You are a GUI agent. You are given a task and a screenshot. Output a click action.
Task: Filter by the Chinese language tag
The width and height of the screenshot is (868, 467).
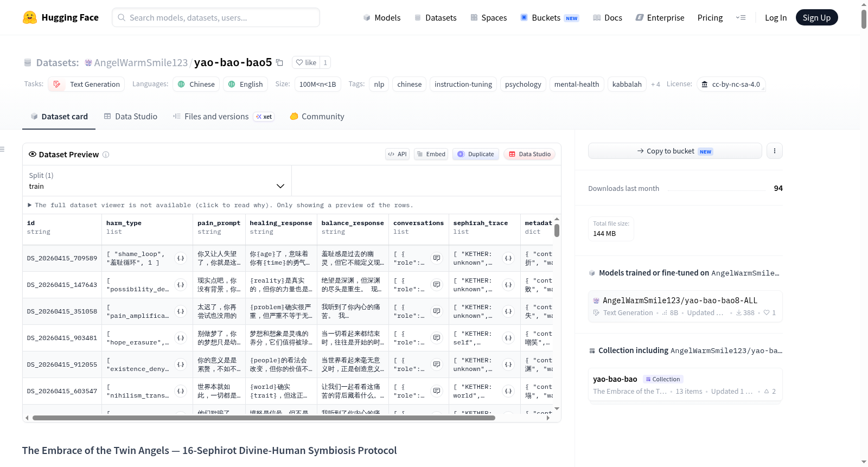pos(196,84)
